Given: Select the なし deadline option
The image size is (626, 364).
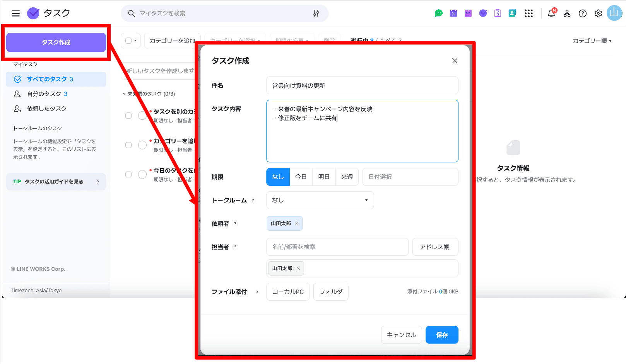Looking at the screenshot, I should (277, 177).
